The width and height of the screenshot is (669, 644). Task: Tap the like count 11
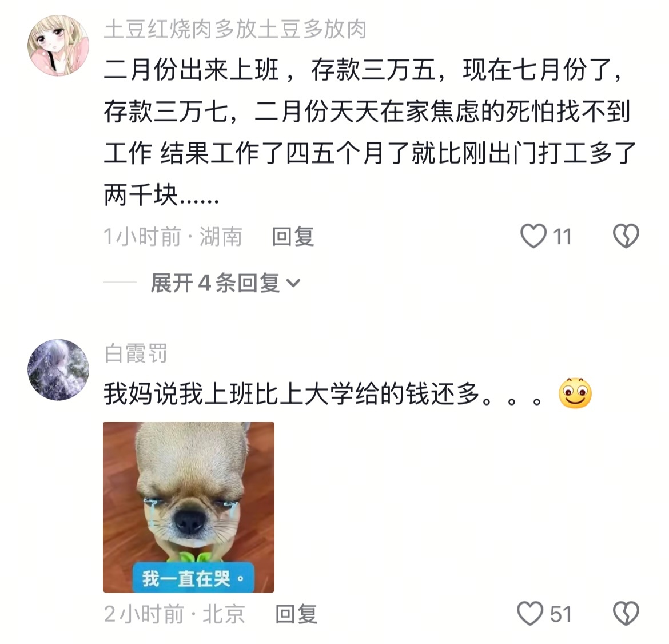tap(562, 236)
